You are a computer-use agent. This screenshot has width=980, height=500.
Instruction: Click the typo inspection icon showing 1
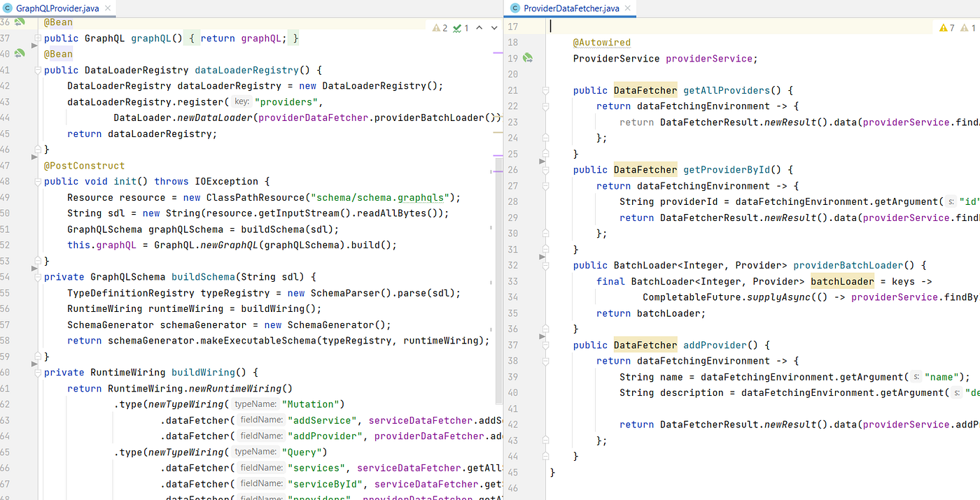(x=457, y=26)
